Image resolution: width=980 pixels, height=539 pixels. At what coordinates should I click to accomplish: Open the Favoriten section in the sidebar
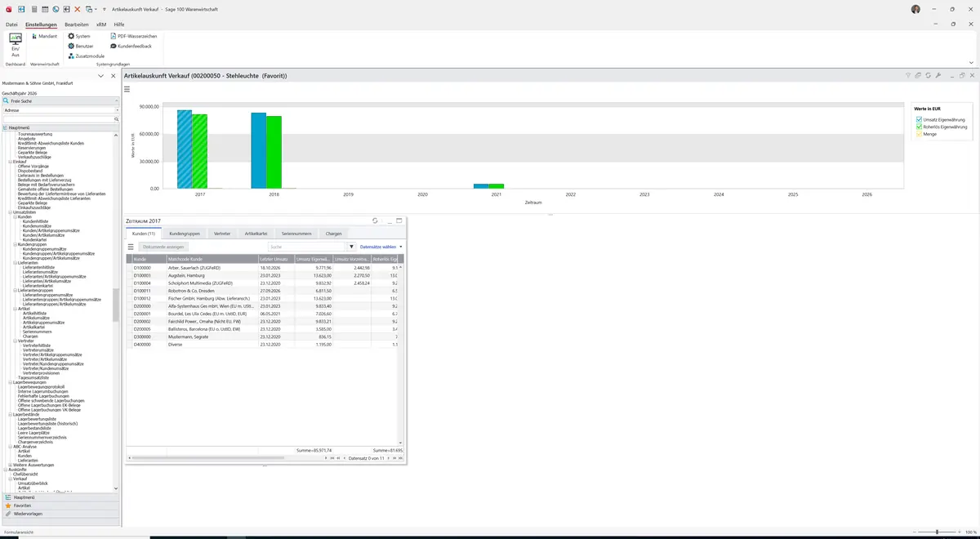point(60,506)
